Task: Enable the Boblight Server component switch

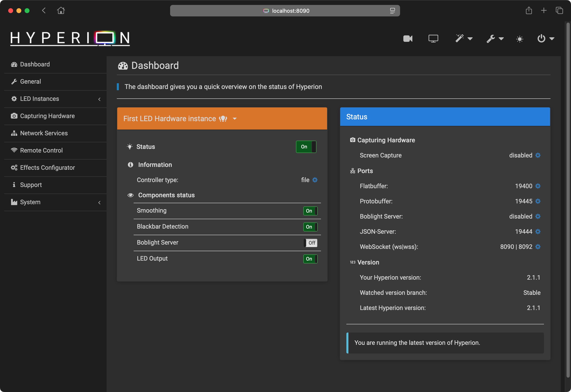Action: point(310,243)
